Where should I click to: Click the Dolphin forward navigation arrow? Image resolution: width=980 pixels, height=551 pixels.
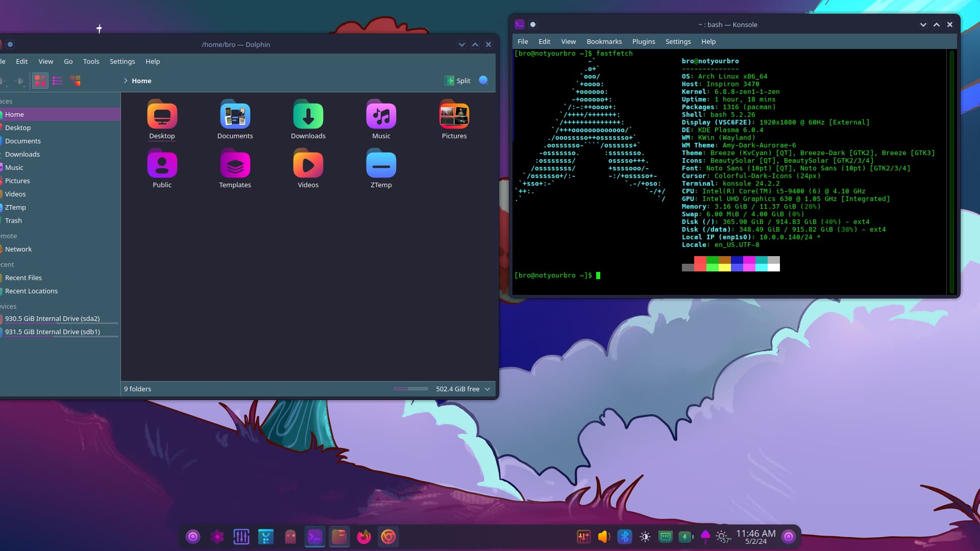point(19,81)
